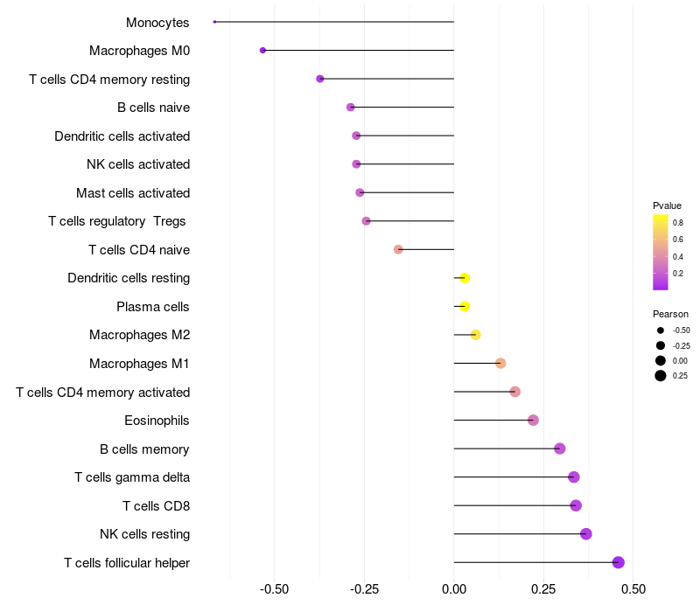
Task: Click the Pearson legend 0.00 size dot
Action: [661, 360]
